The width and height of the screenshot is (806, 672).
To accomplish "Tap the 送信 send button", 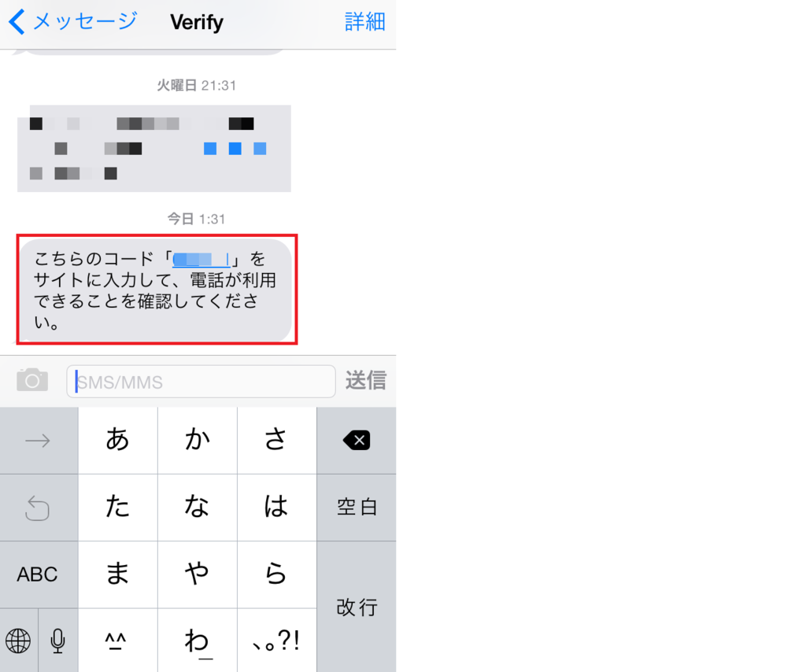I will [365, 381].
